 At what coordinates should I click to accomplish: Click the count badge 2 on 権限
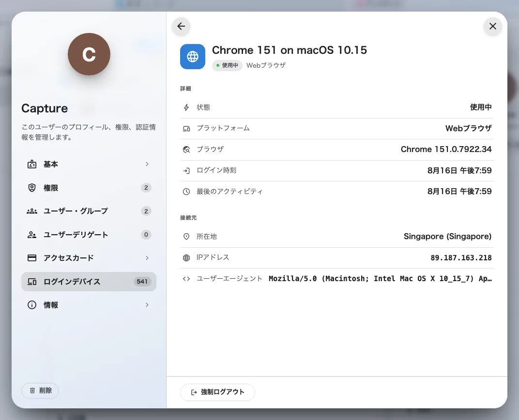(146, 188)
